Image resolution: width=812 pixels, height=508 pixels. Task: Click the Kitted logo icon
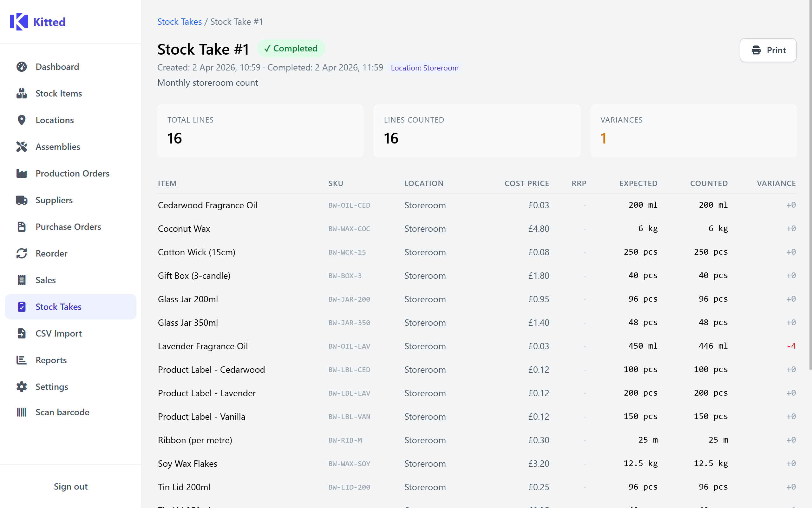[x=19, y=22]
